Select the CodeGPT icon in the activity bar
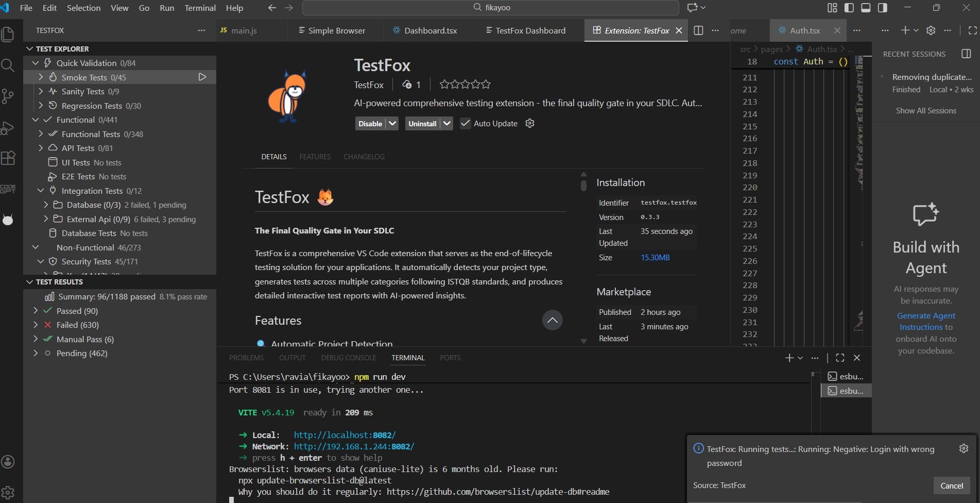 (x=8, y=187)
